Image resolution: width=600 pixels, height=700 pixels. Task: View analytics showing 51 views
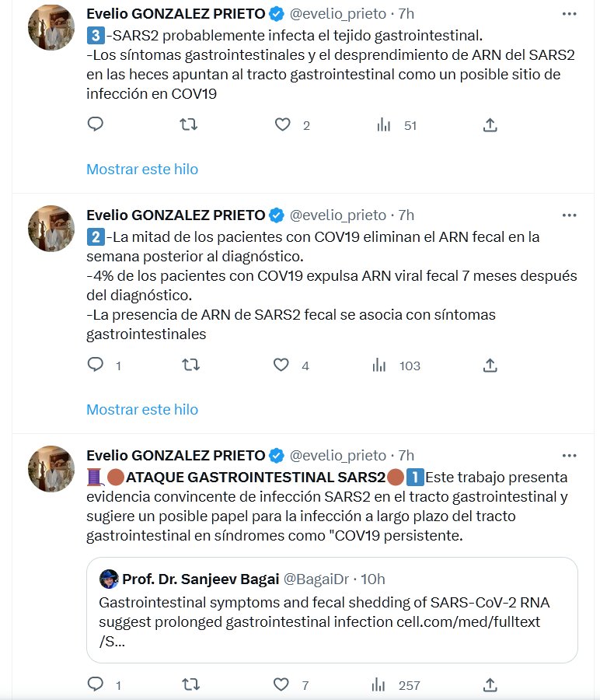[x=383, y=124]
